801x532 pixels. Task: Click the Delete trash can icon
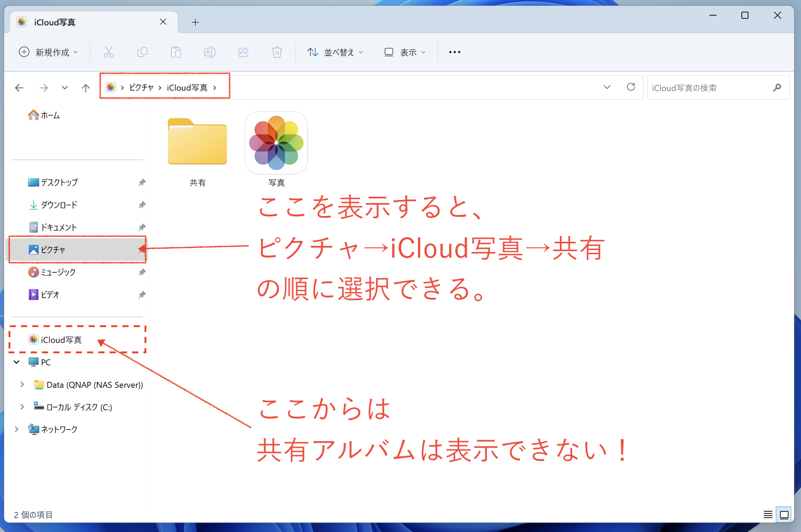(277, 52)
